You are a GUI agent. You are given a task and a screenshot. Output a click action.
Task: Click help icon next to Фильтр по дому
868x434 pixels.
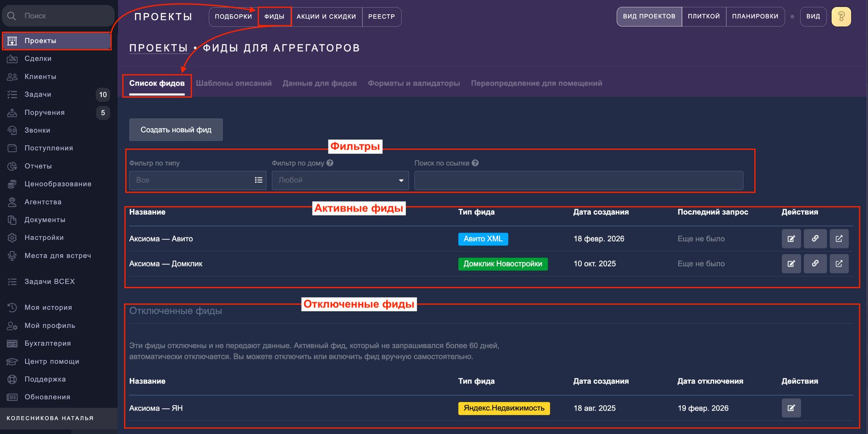coord(330,163)
